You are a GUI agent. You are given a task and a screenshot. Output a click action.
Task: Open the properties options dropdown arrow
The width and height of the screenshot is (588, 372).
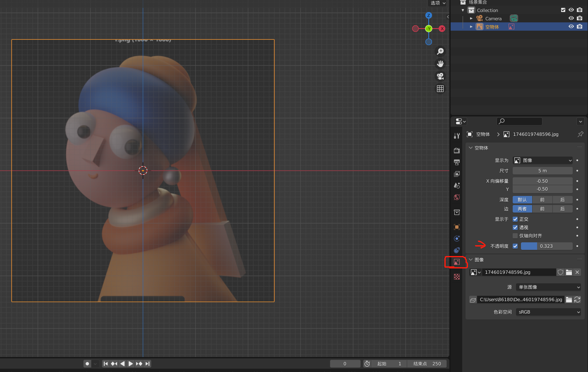coord(581,121)
